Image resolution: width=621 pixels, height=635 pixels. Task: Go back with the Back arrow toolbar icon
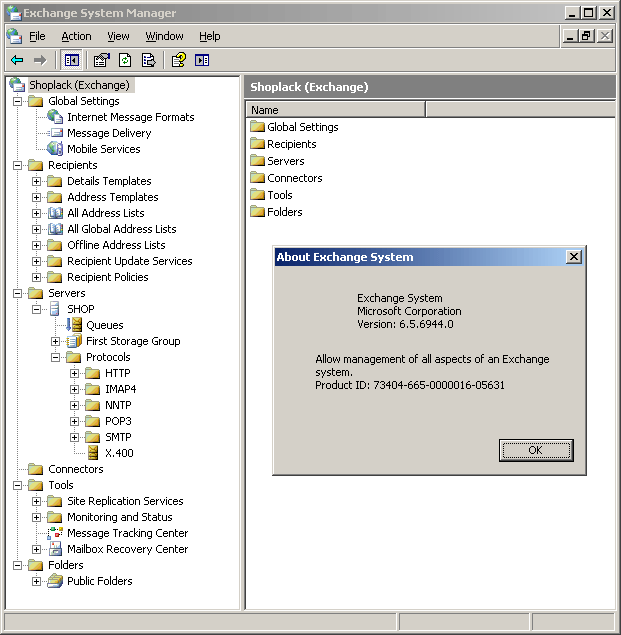click(x=17, y=60)
